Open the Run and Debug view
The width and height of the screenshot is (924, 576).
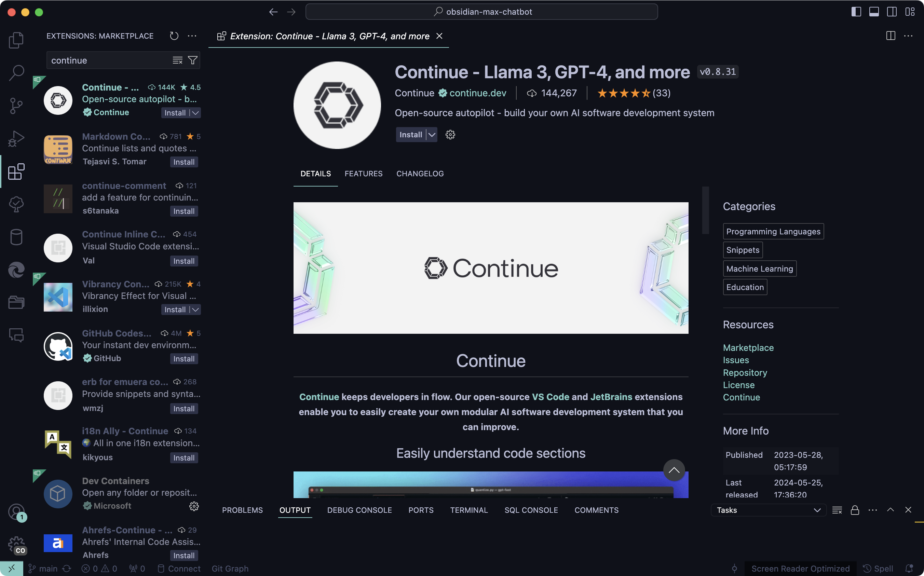click(16, 138)
